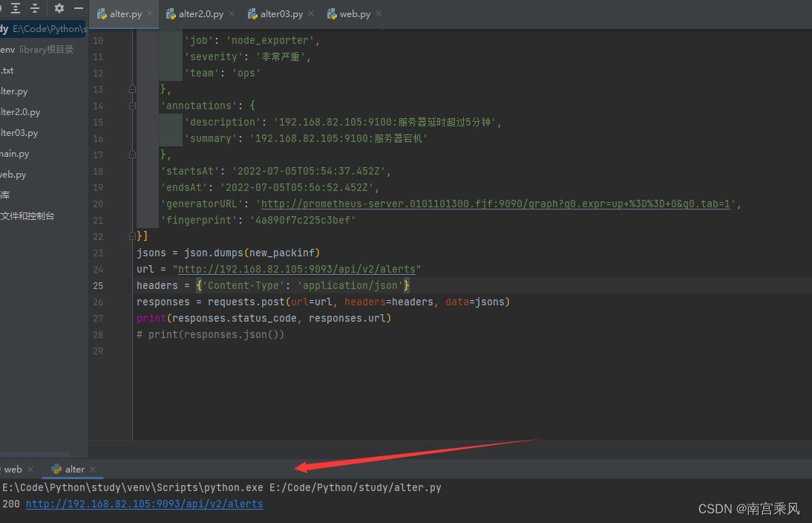
Task: Close the alter2.0.py editor tab
Action: click(x=232, y=13)
